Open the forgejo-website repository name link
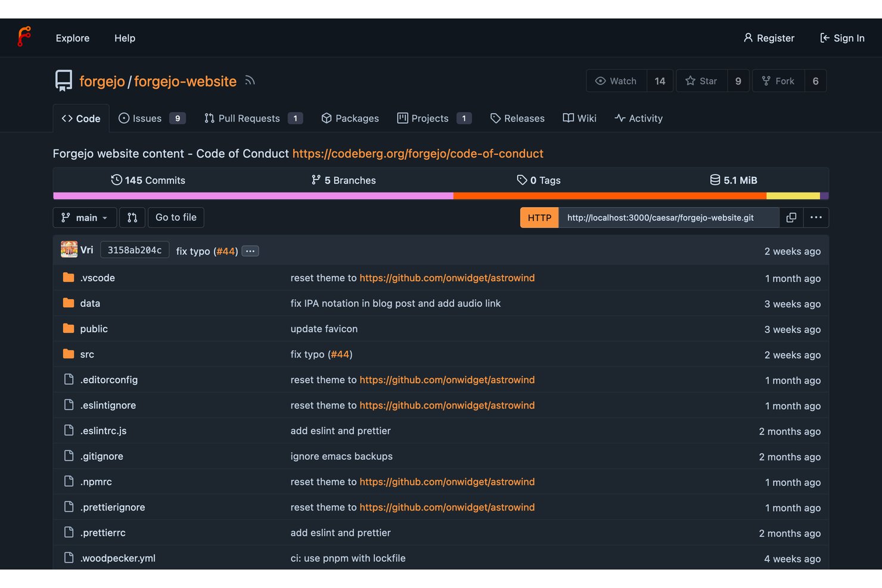Viewport: 882px width, 588px height. coord(185,81)
